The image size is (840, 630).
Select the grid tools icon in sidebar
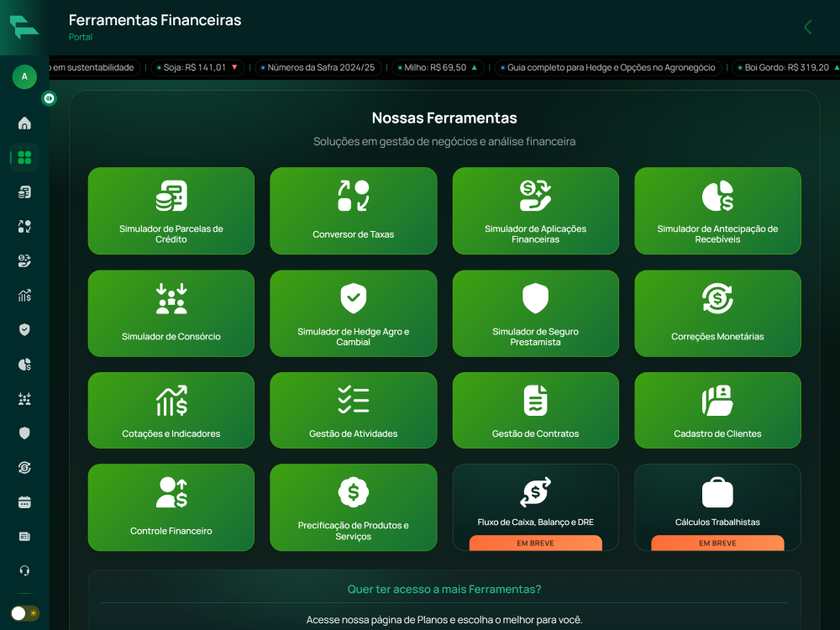pos(24,158)
